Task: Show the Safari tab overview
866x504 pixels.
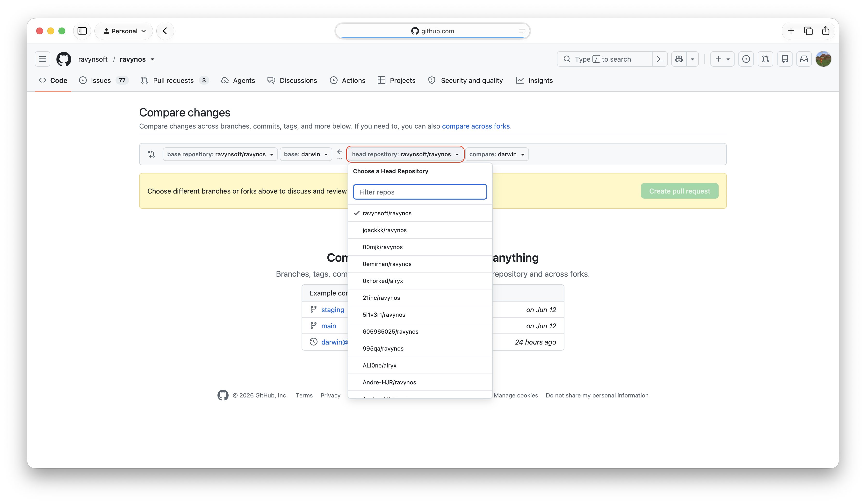Action: pyautogui.click(x=808, y=31)
